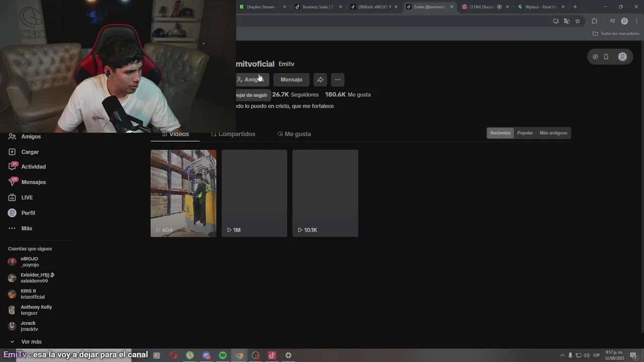Click the Mensaje button on profile

291,79
